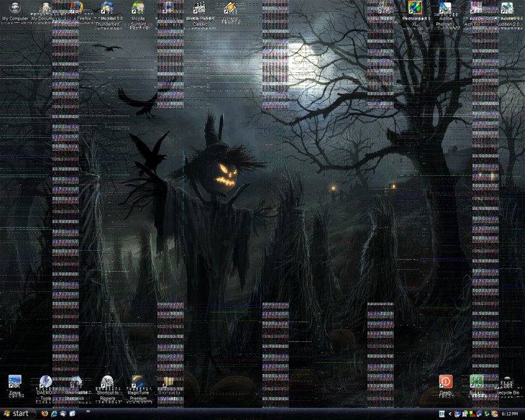Open the Windows Start button

(x=18, y=413)
